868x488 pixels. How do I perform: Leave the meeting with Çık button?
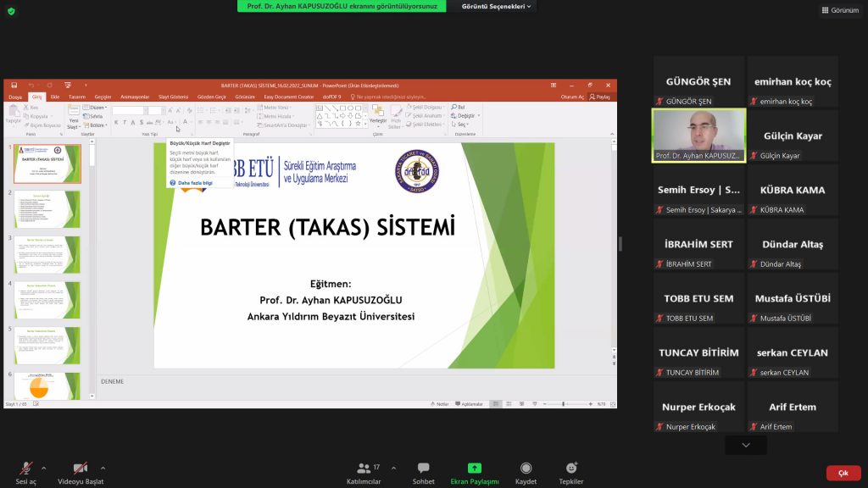pyautogui.click(x=843, y=473)
